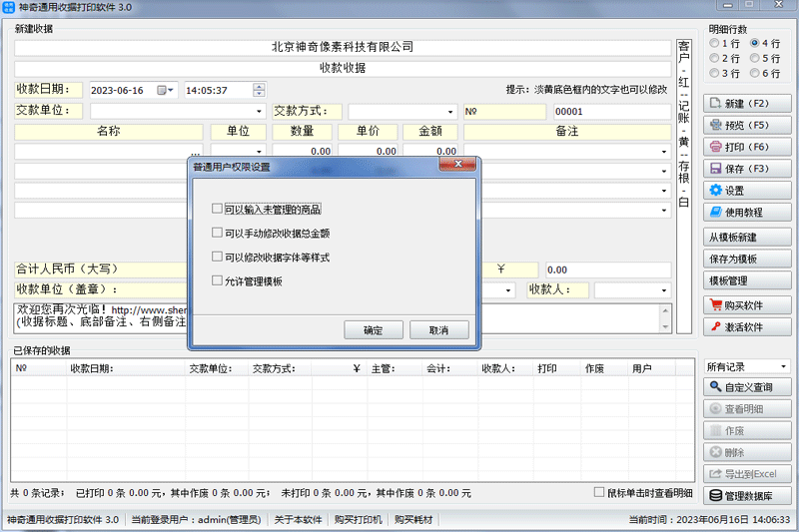Save receipt with 保存 (F3)
Image resolution: width=799 pixels, height=532 pixels.
[747, 169]
